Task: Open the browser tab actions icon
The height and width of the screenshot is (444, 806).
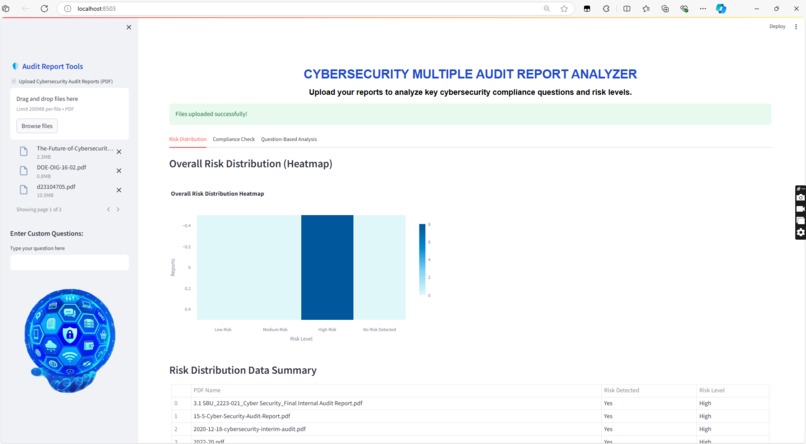Action: tap(6, 9)
